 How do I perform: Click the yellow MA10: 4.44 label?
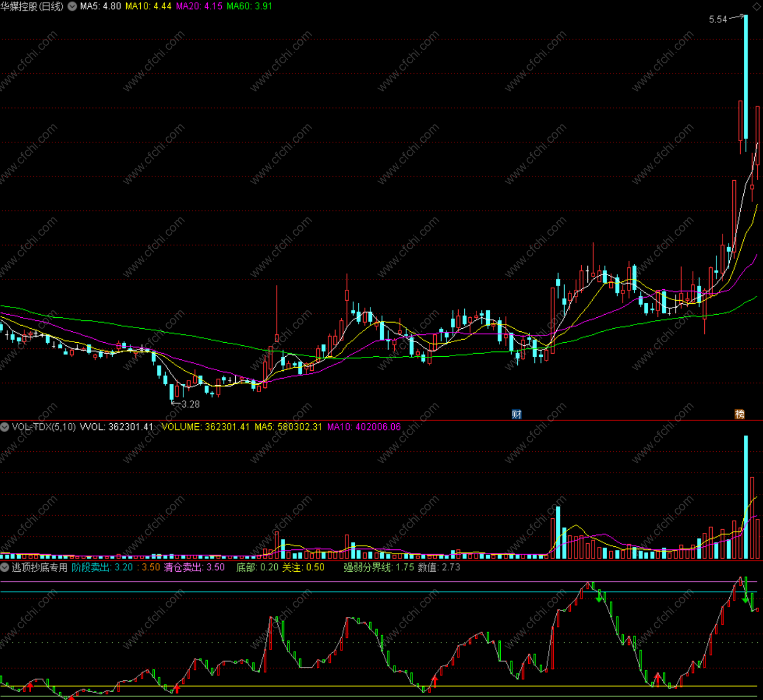pos(149,7)
